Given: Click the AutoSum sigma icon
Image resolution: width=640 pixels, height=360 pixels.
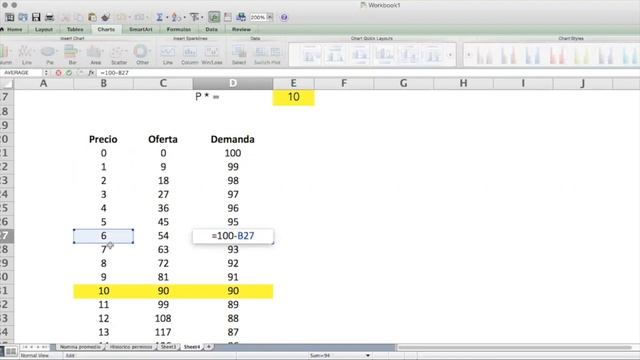Looking at the screenshot, I should coord(159,17).
